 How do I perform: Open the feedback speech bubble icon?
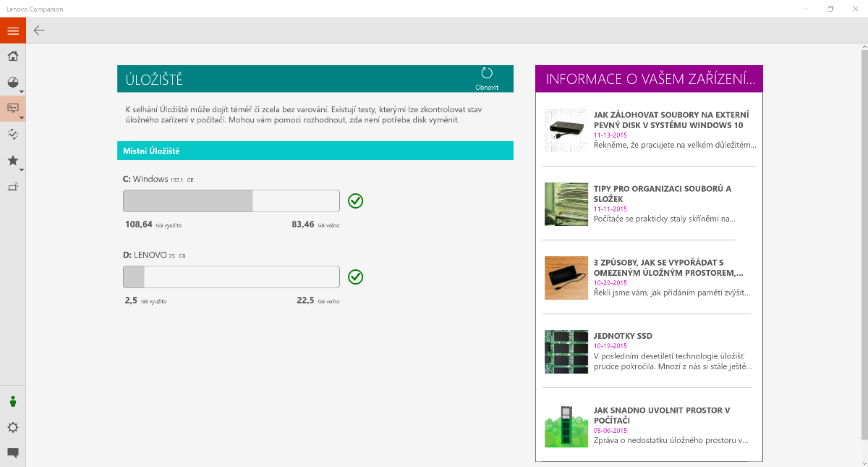pyautogui.click(x=12, y=453)
